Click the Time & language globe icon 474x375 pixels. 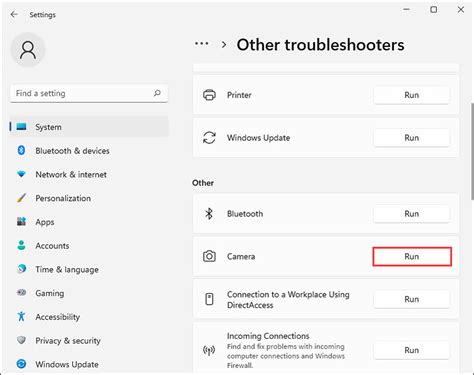coord(21,269)
